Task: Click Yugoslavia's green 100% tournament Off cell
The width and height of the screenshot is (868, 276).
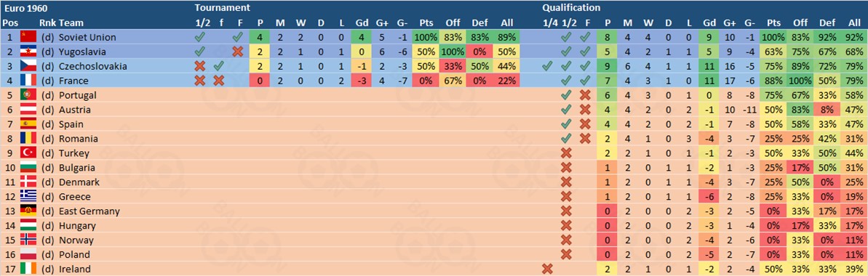Action: pos(453,52)
